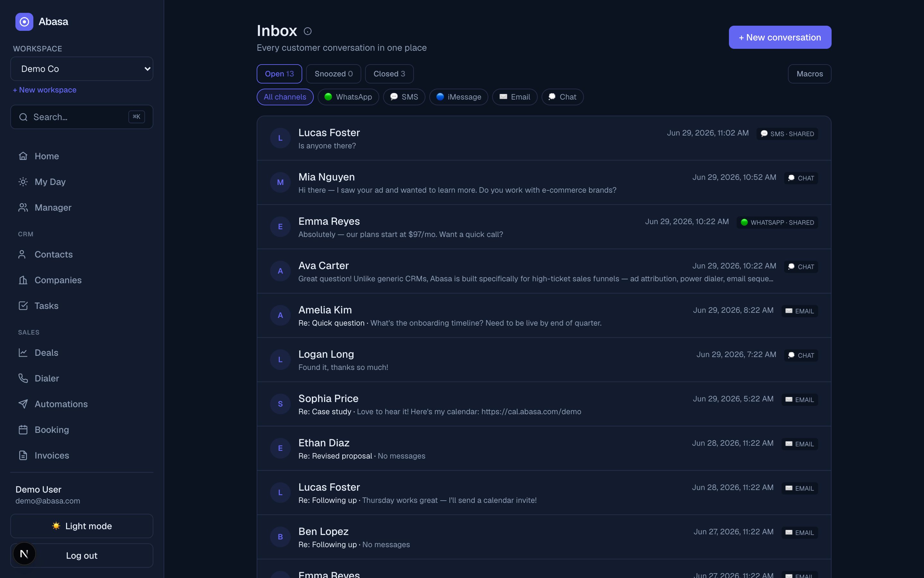Click Sophia Price's S avatar

[280, 404]
